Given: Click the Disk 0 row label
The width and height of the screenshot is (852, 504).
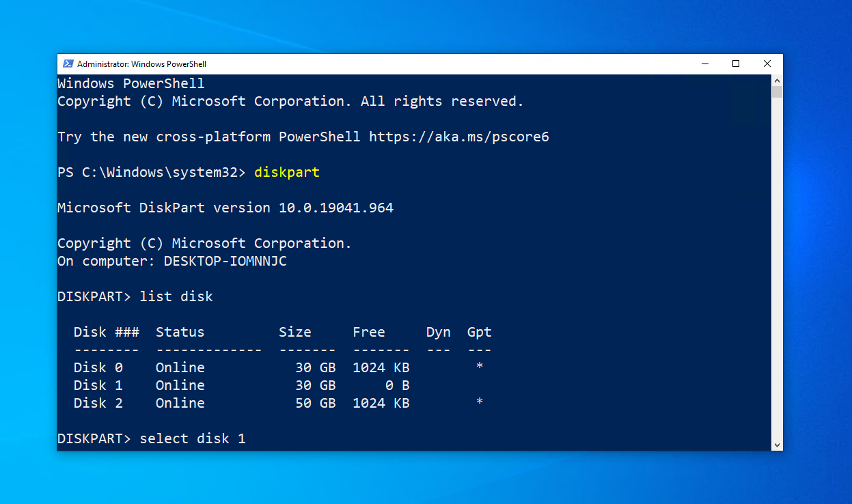Looking at the screenshot, I should [98, 367].
